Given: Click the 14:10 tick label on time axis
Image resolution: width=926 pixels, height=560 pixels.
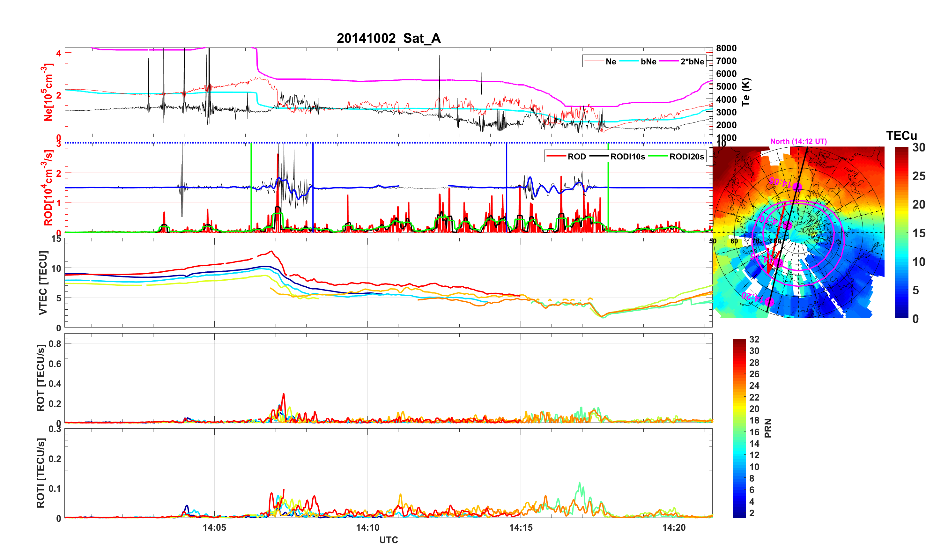Looking at the screenshot, I should (367, 528).
